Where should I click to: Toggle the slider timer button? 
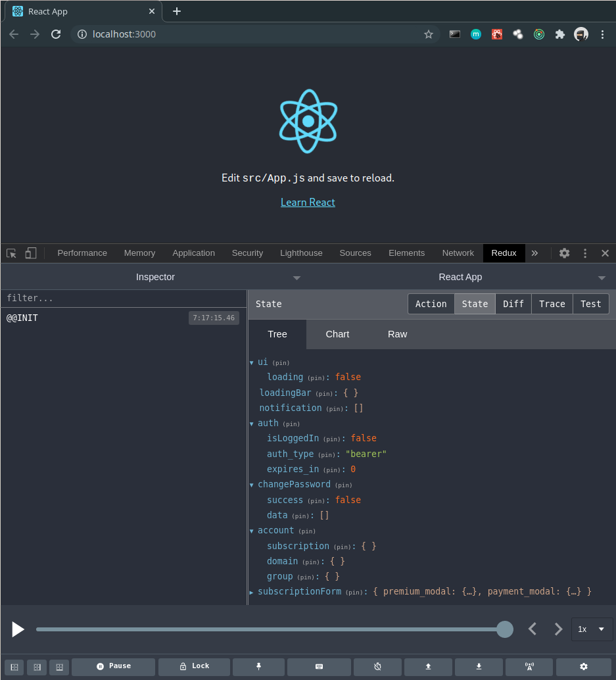click(377, 667)
